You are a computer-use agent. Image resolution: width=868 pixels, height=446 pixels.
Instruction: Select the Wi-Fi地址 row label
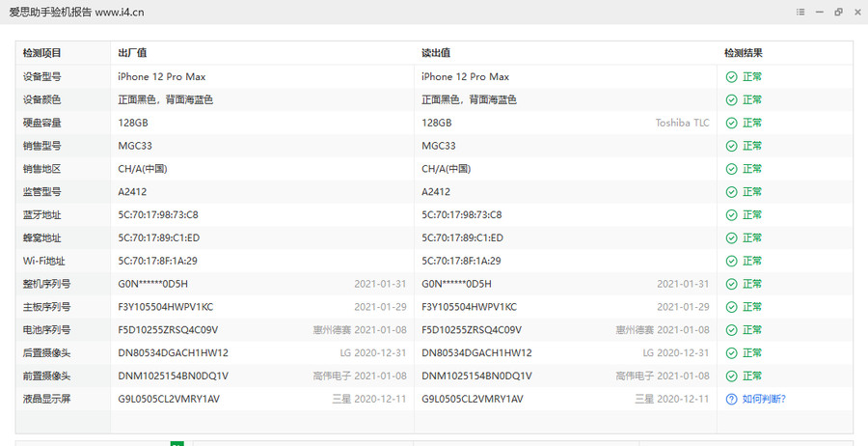point(43,261)
